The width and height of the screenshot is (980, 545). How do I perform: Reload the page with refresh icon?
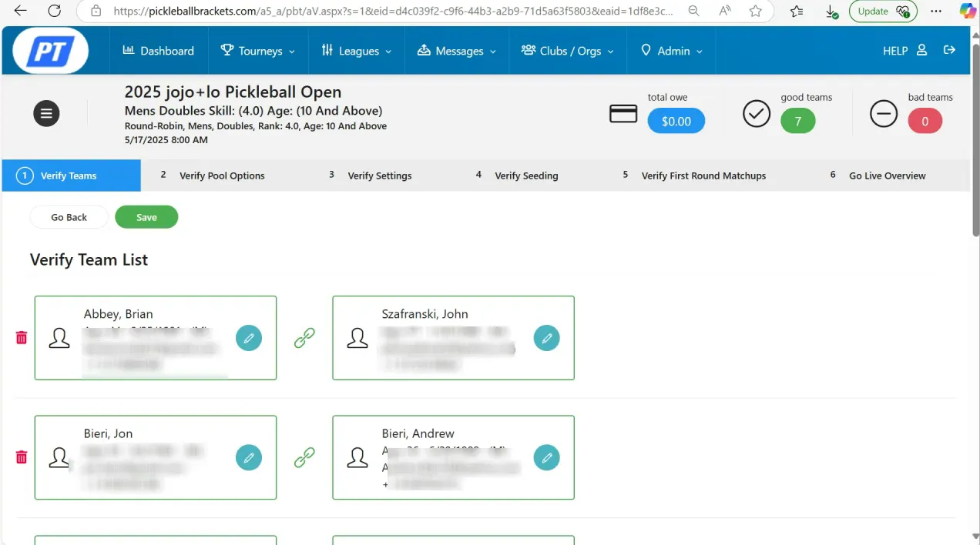(54, 11)
